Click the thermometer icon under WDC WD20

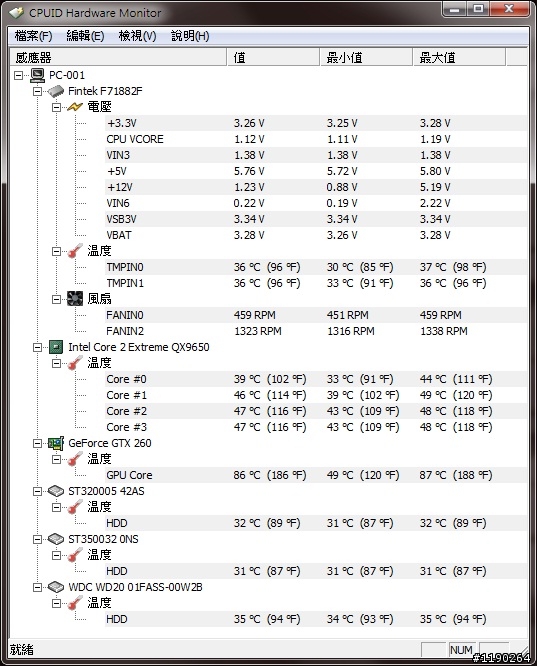[x=75, y=603]
